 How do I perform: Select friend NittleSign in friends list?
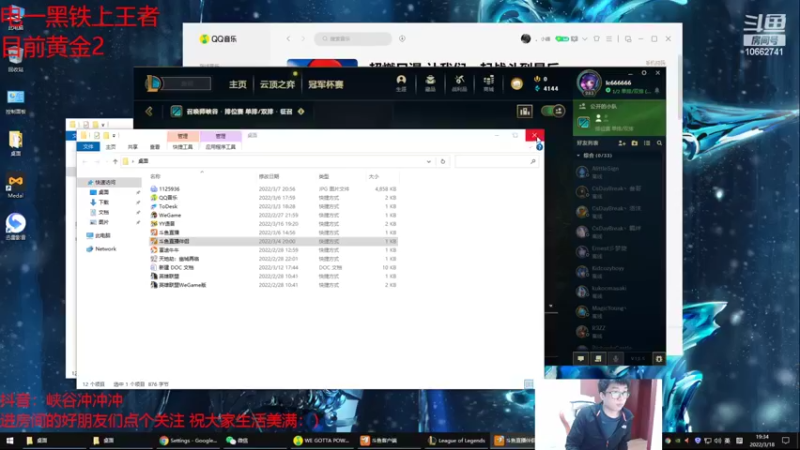(618, 172)
